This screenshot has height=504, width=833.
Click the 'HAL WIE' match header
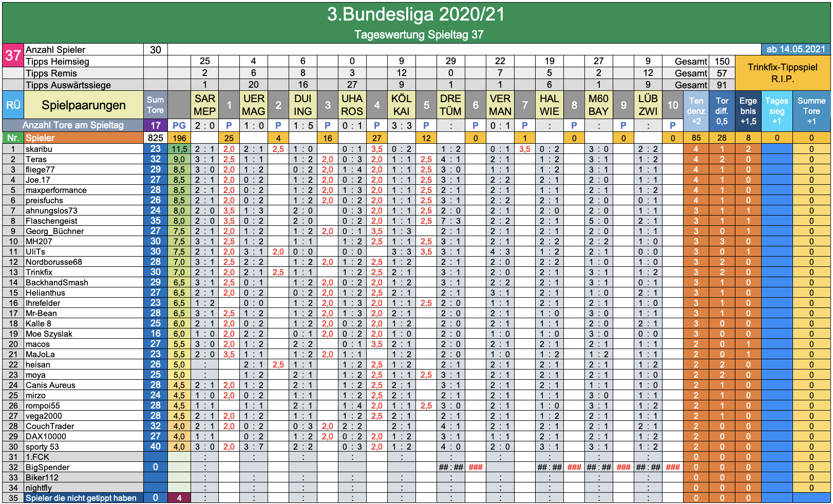(x=550, y=105)
